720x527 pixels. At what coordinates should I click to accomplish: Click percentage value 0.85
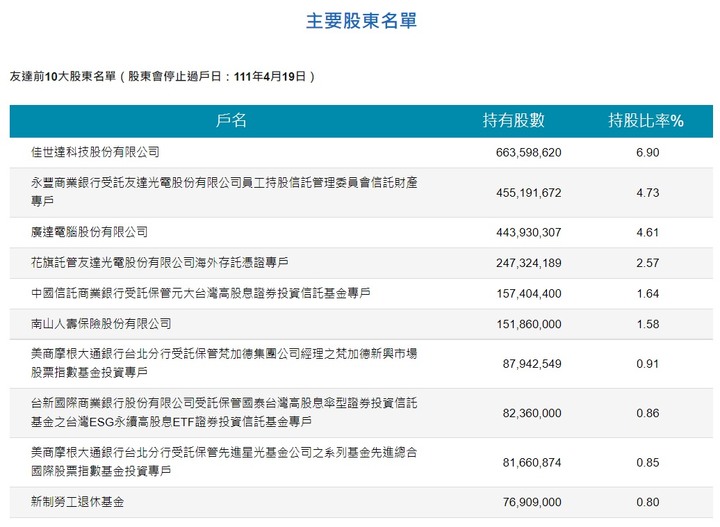point(647,463)
